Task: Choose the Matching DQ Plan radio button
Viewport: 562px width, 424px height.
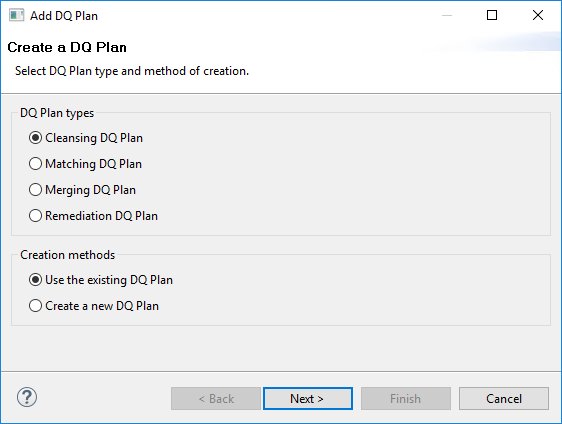Action: coord(35,164)
